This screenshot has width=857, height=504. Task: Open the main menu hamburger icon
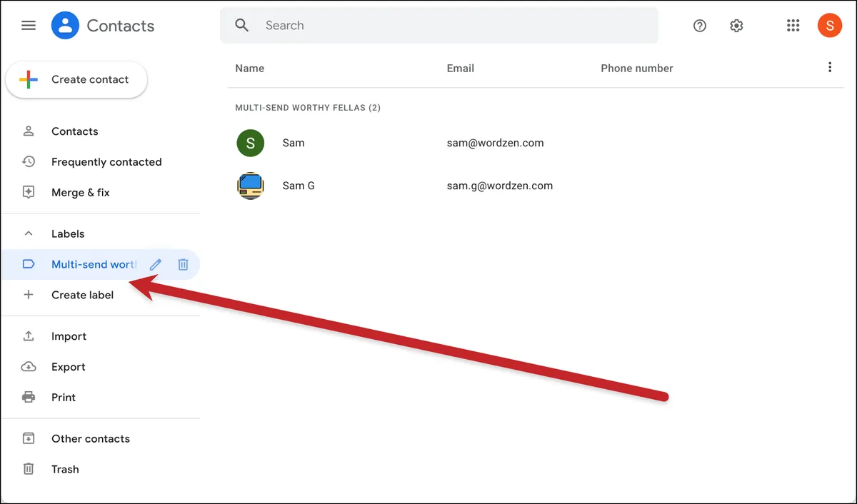(29, 26)
